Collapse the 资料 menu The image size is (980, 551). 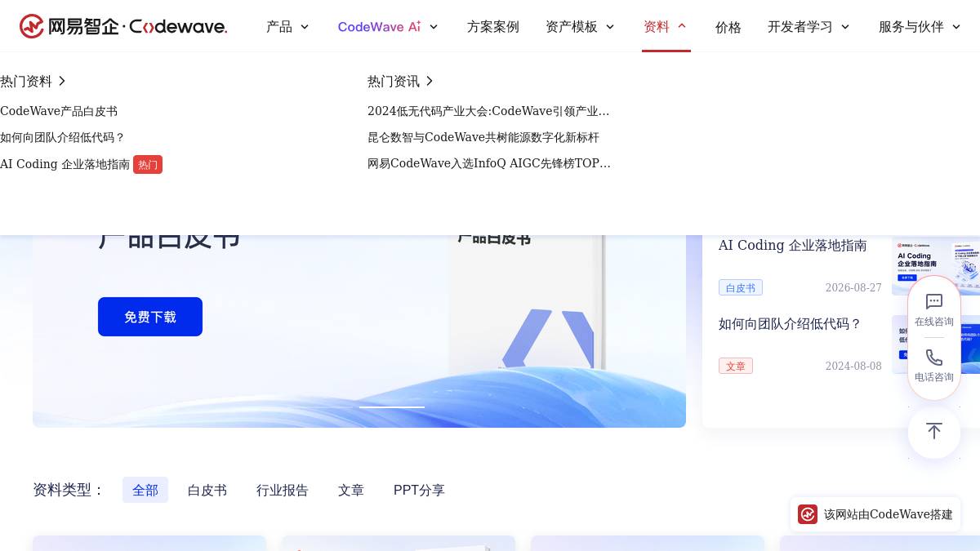pos(666,27)
